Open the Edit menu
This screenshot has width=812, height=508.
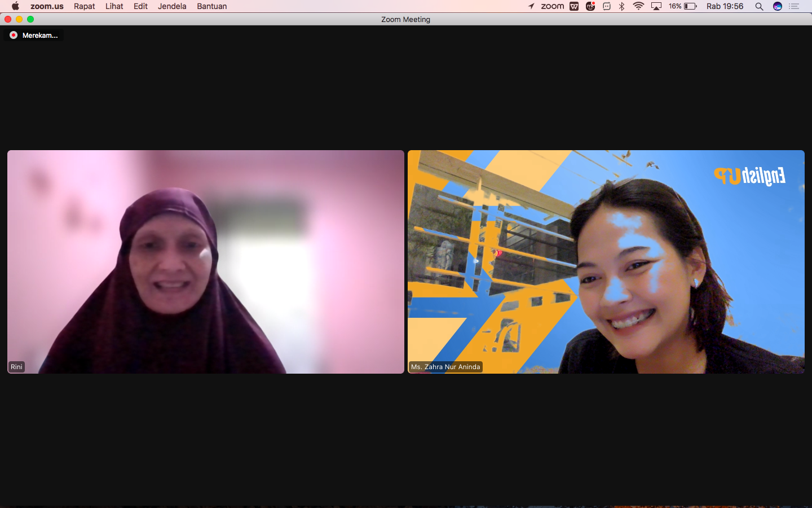coord(140,6)
